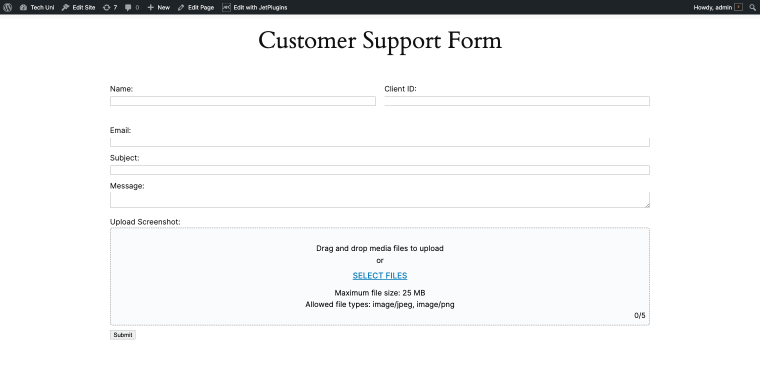Open Edit with JetPlugins
The width and height of the screenshot is (760, 380).
click(x=255, y=7)
